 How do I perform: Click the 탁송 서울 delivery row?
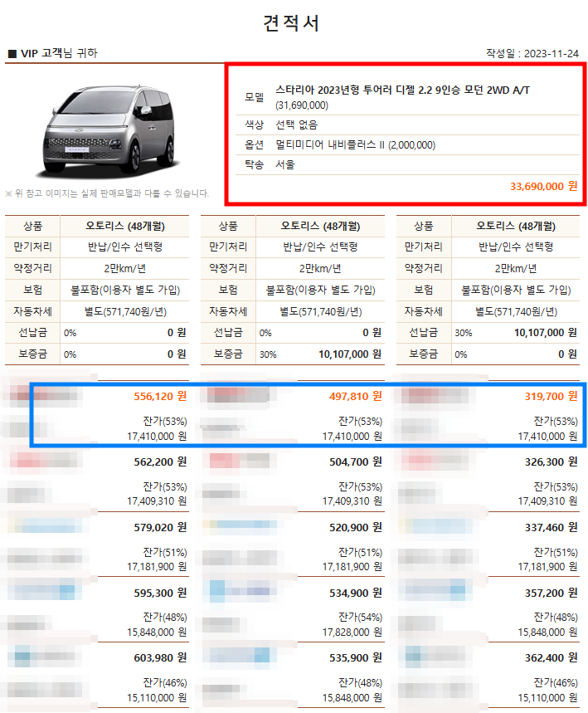407,164
